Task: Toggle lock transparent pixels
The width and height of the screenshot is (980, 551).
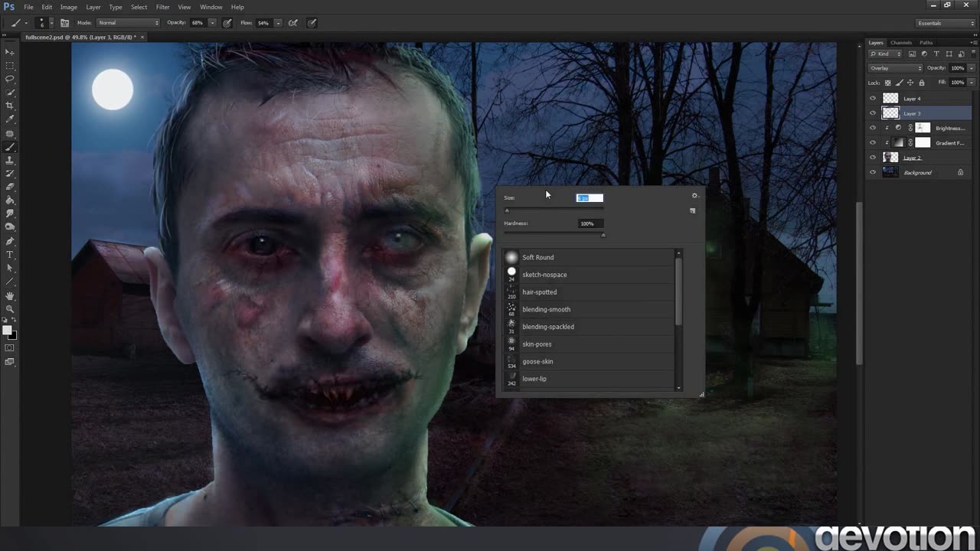Action: pyautogui.click(x=888, y=83)
